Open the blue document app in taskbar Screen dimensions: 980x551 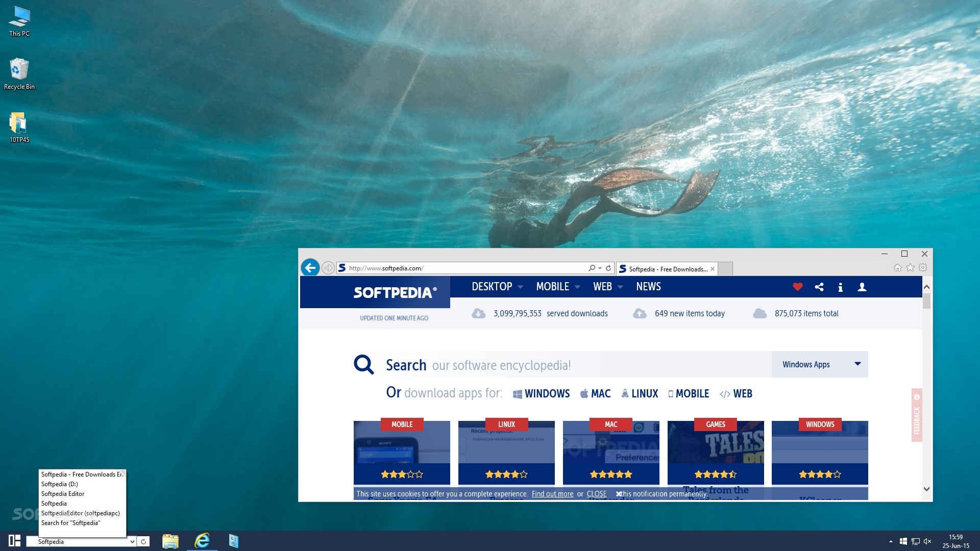[234, 541]
